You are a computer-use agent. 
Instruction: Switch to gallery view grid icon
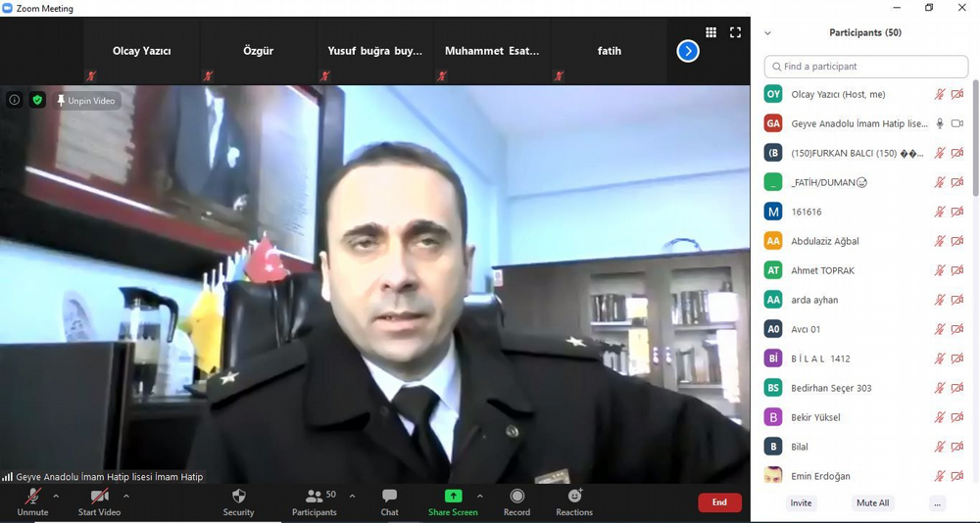(711, 32)
